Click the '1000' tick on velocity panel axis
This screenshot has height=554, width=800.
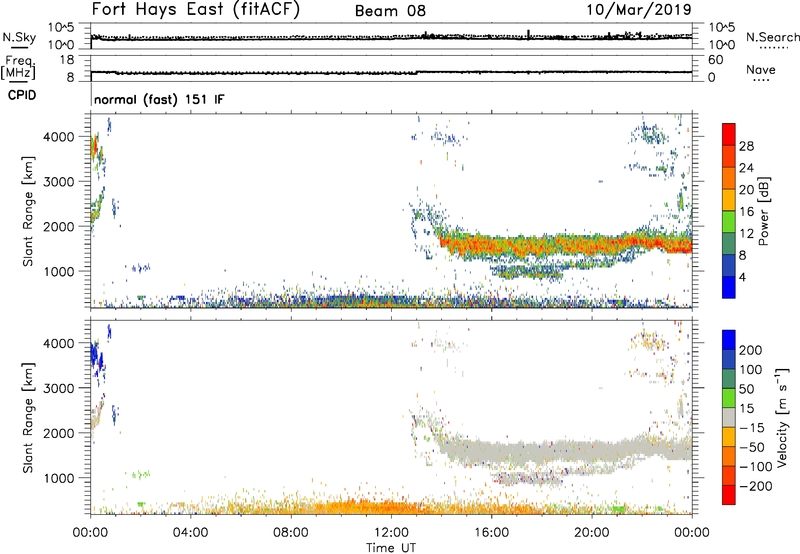pos(59,478)
